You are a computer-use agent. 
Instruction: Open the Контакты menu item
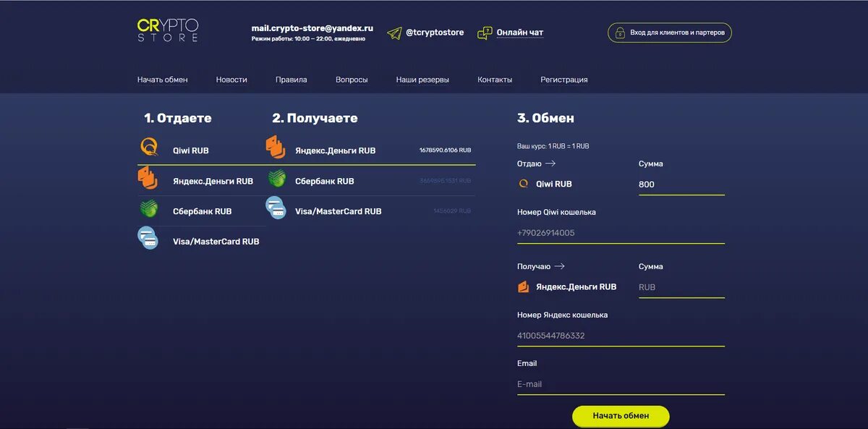coord(495,80)
